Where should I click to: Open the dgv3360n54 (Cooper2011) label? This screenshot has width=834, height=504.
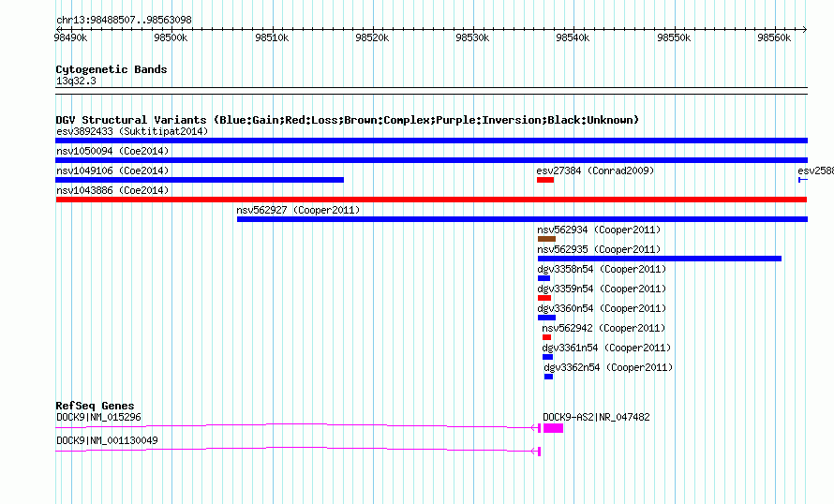click(x=602, y=308)
